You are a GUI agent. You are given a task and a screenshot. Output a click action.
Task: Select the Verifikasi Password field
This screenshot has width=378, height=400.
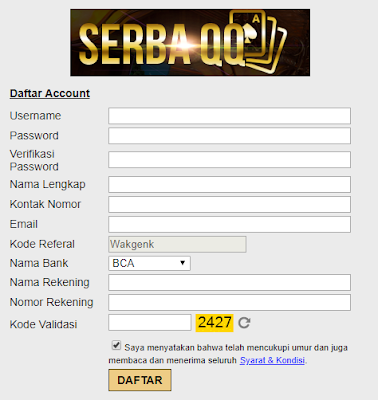point(229,160)
